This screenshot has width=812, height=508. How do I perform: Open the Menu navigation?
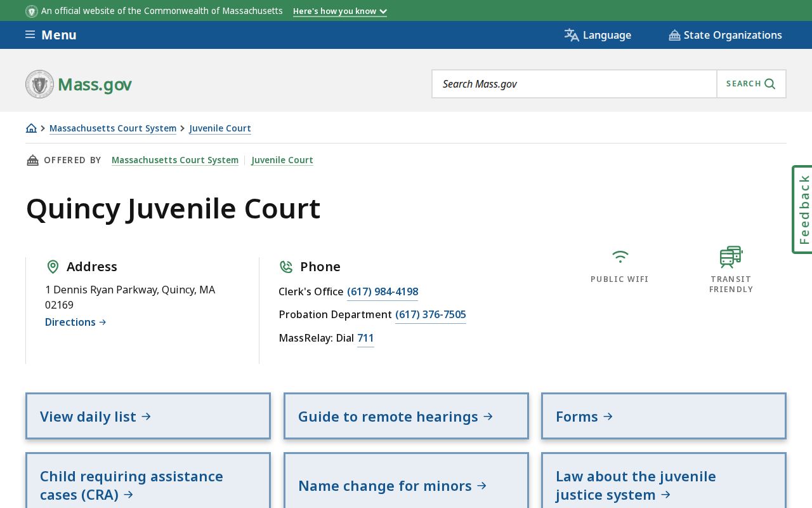click(x=51, y=35)
